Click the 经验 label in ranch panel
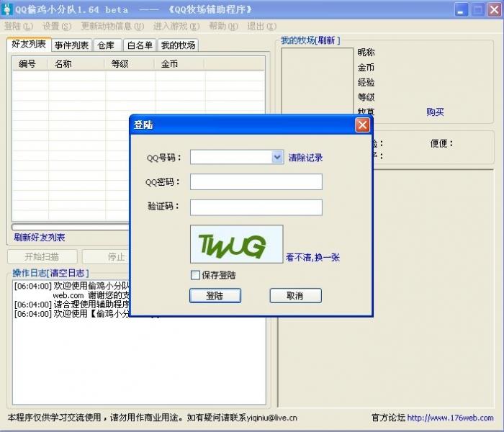504x432 pixels. click(x=366, y=82)
